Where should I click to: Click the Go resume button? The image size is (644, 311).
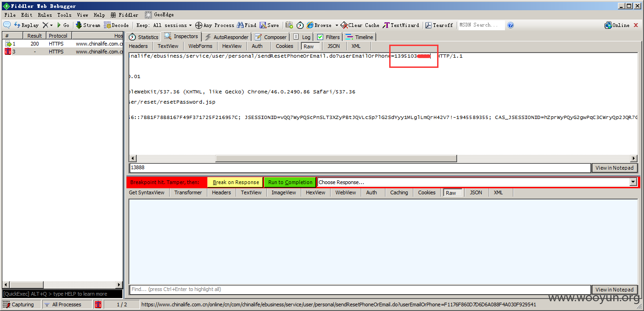63,25
